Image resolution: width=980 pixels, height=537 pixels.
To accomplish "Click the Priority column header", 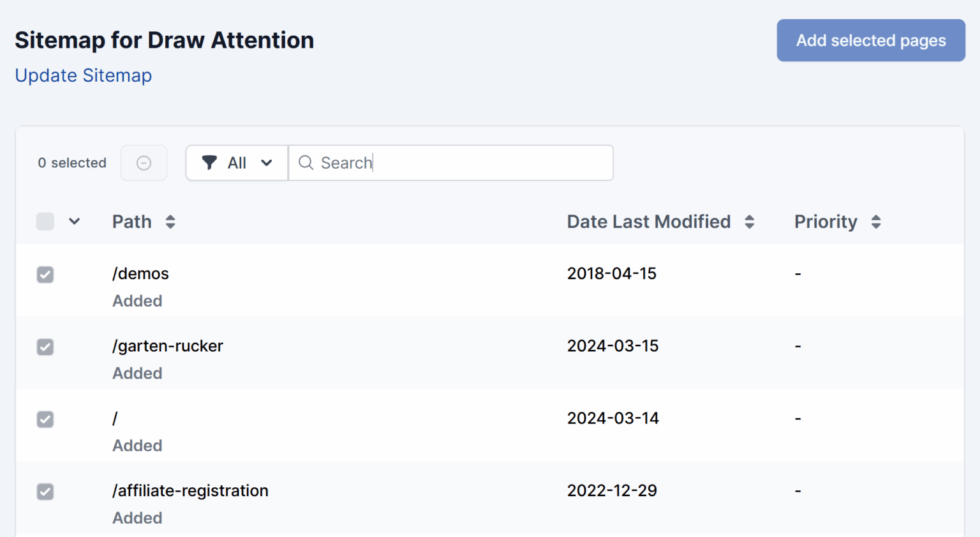I will pos(826,222).
